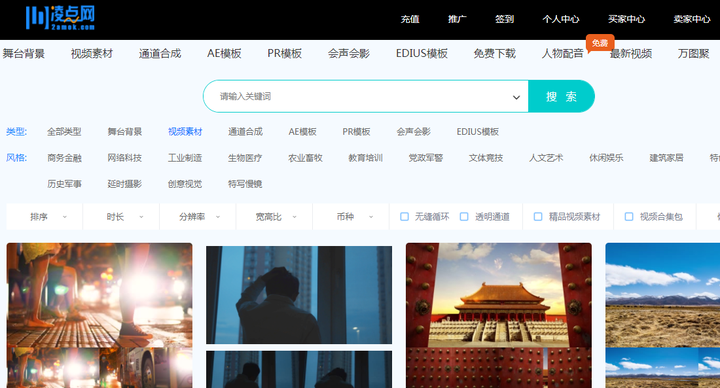Click 签到 in the top bar

pyautogui.click(x=505, y=19)
